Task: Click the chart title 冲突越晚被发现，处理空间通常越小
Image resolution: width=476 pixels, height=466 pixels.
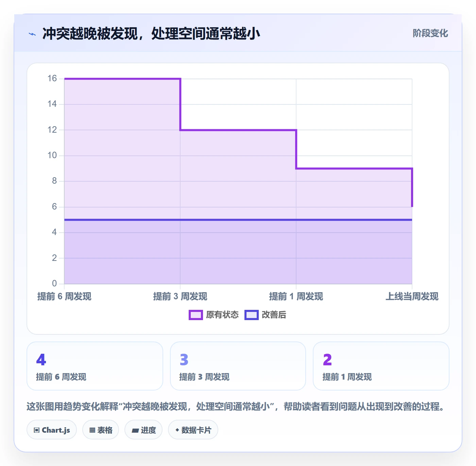Action: click(x=151, y=34)
